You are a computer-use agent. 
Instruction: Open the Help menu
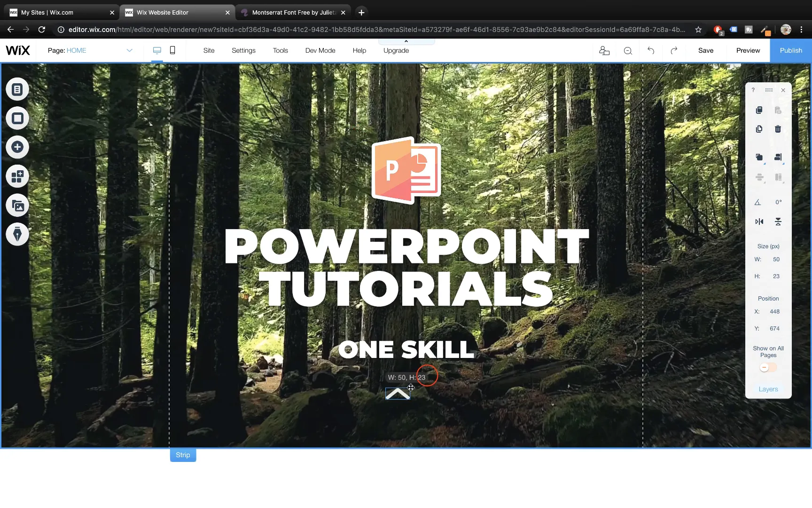pyautogui.click(x=359, y=50)
